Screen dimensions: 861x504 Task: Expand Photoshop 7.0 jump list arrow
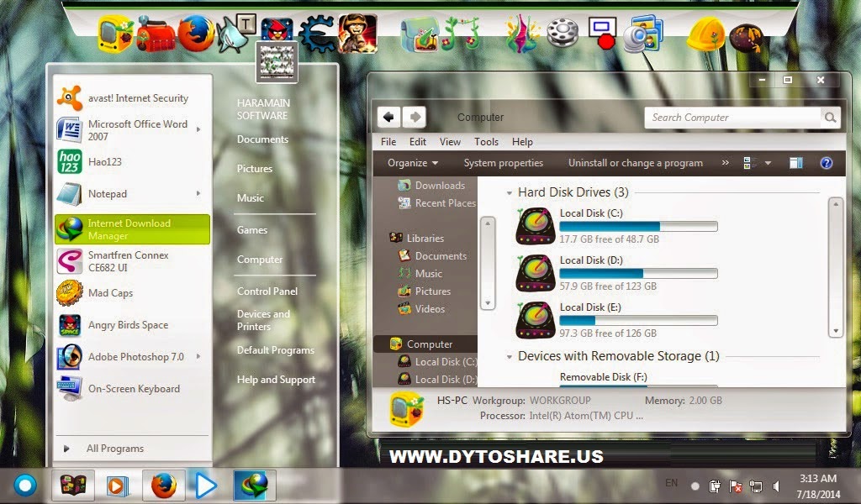198,356
